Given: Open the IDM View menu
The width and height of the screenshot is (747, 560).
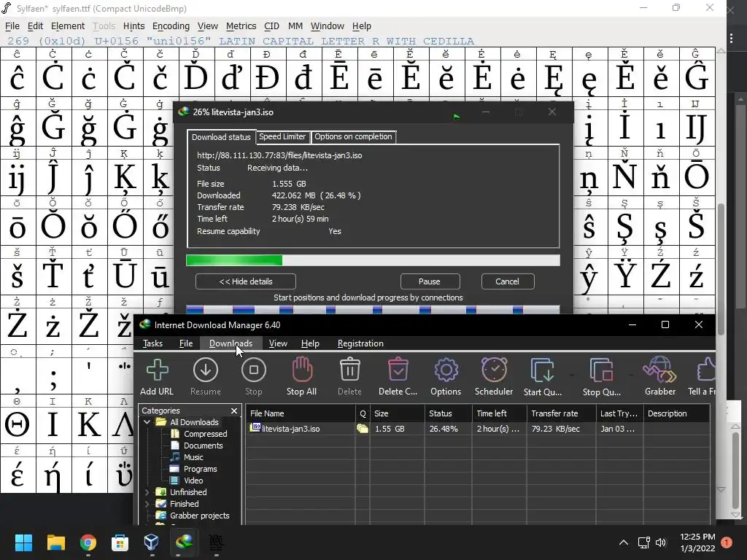Looking at the screenshot, I should [x=278, y=343].
